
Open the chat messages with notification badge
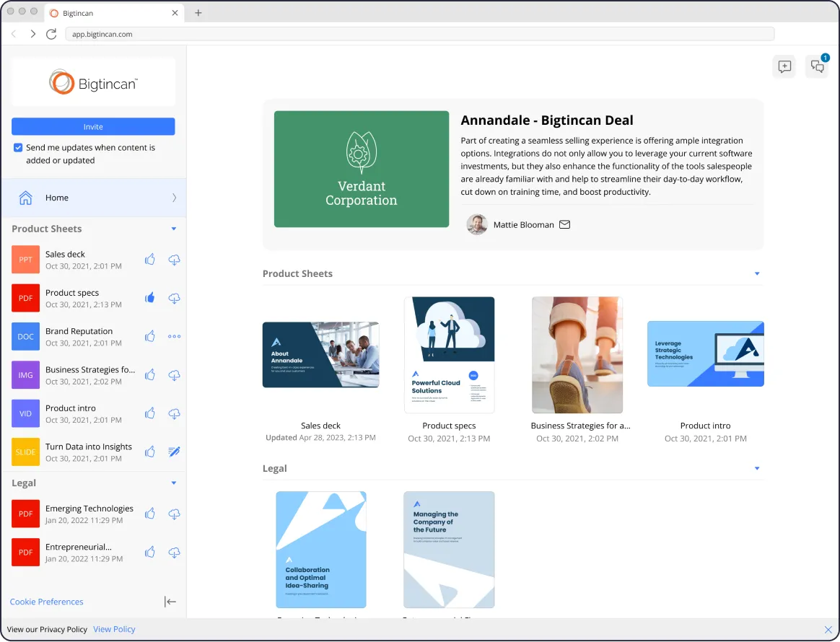click(x=817, y=66)
